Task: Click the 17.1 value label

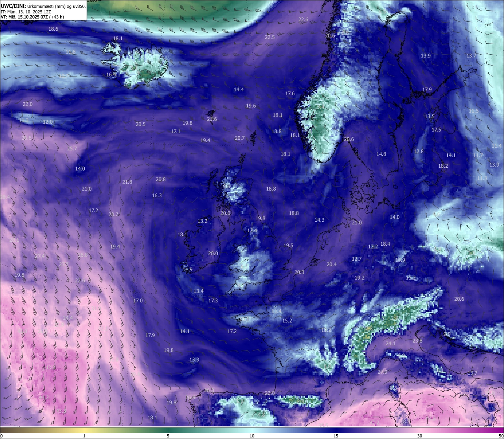Action: tap(176, 132)
